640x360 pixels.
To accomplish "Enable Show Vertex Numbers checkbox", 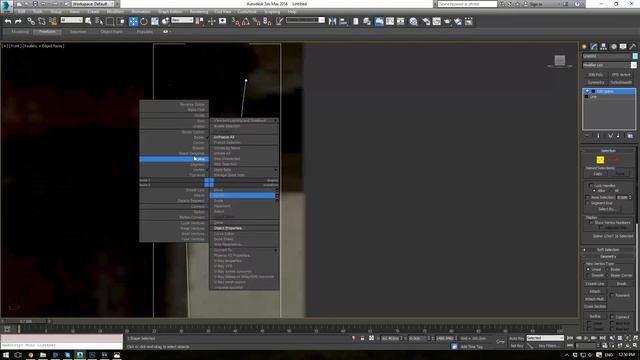I will [591, 222].
